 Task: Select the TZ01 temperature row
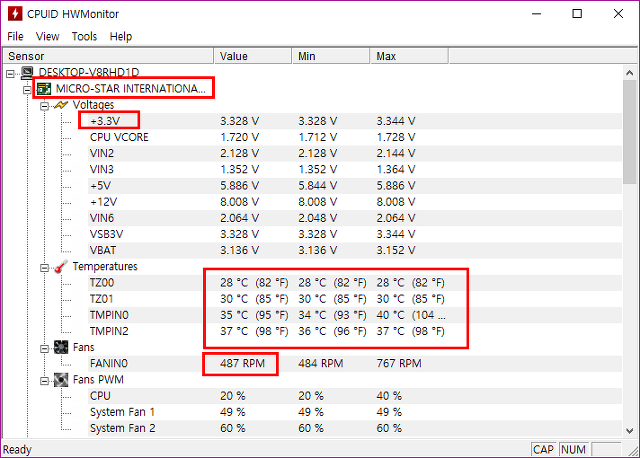[x=354, y=299]
